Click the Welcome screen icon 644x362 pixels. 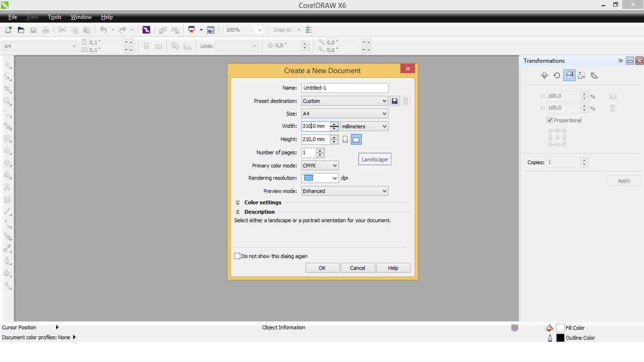pyautogui.click(x=211, y=30)
